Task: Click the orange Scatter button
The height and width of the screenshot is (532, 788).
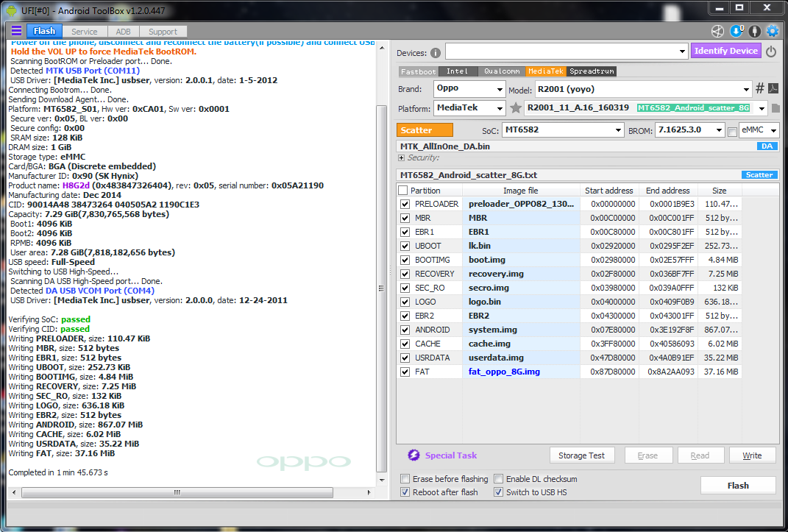Action: (x=425, y=130)
